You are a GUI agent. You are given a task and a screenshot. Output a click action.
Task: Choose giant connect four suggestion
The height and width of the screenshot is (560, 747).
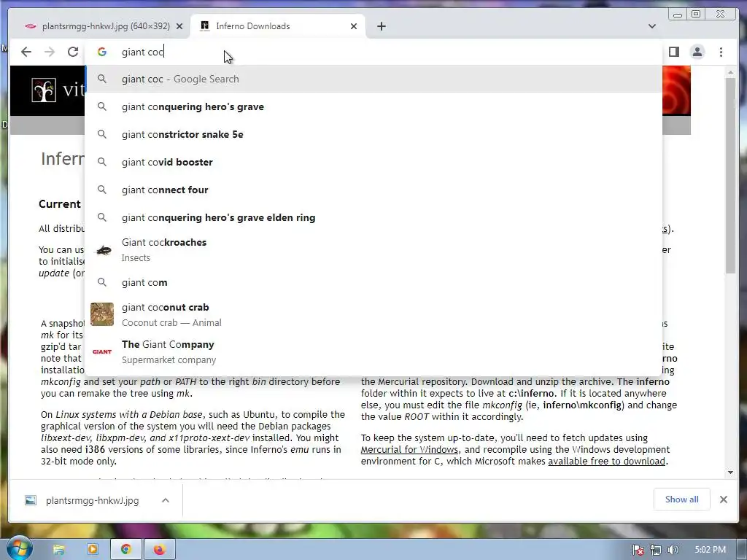pos(373,190)
